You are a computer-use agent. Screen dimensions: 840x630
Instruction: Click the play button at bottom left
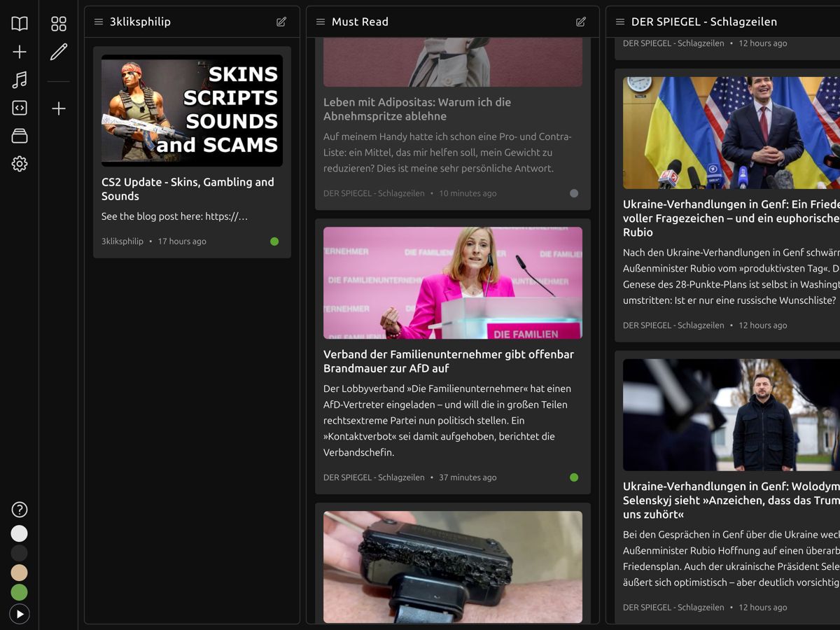20,614
